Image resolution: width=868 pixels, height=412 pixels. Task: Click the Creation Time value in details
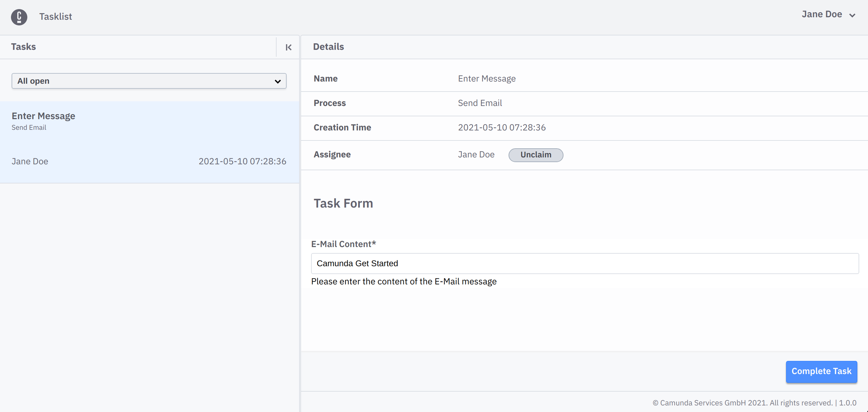tap(501, 128)
